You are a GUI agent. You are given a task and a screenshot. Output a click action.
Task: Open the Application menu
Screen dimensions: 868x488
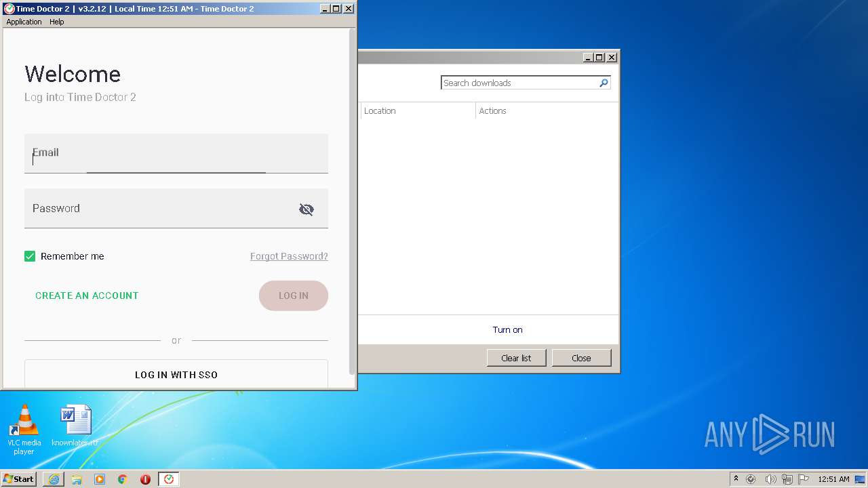[24, 22]
